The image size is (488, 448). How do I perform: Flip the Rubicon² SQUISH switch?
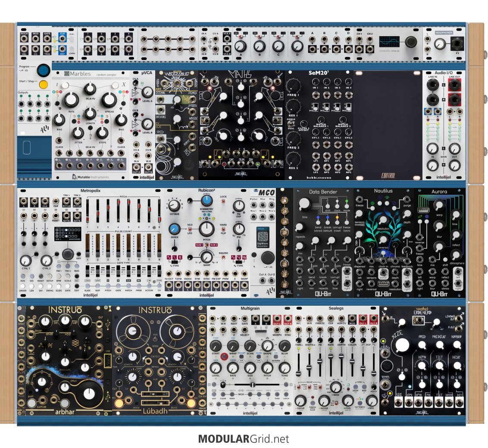tap(223, 258)
